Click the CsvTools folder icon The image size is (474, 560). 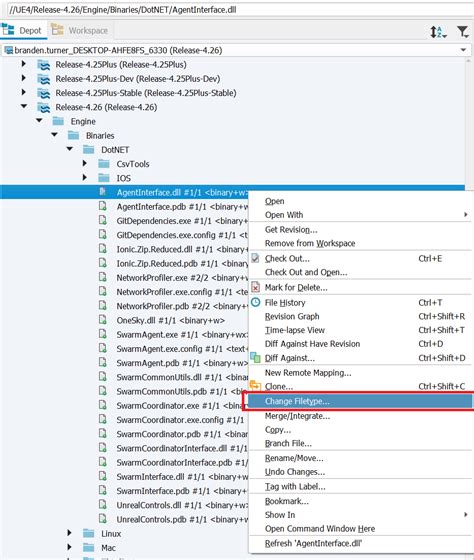point(104,164)
